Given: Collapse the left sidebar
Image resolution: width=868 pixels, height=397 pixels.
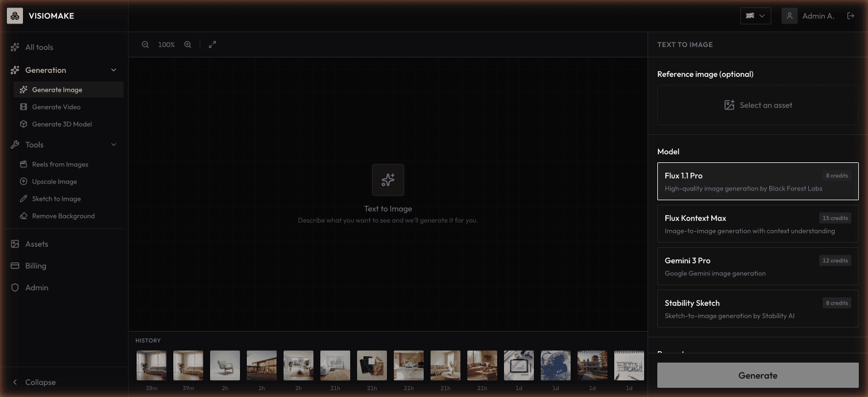Looking at the screenshot, I should pos(35,382).
